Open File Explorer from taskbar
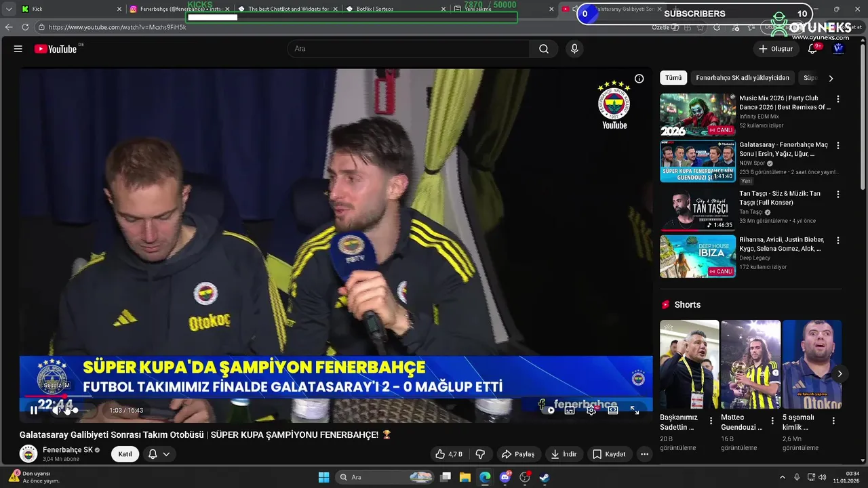Image resolution: width=868 pixels, height=488 pixels. pos(465,477)
